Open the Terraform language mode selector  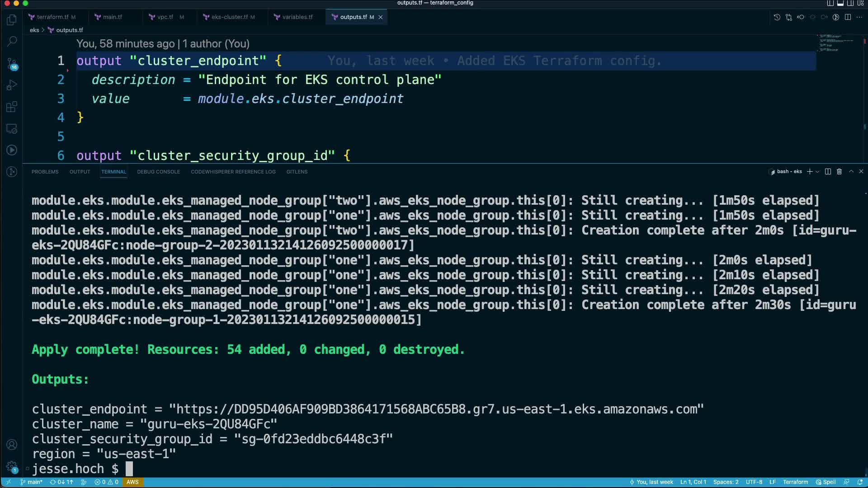pyautogui.click(x=795, y=482)
